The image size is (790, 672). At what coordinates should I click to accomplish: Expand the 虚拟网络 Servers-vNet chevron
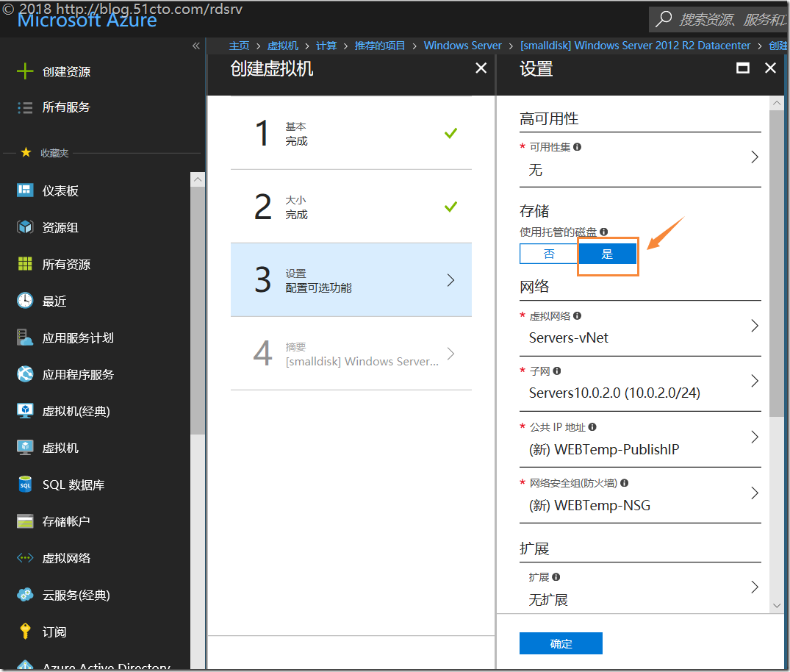[754, 326]
